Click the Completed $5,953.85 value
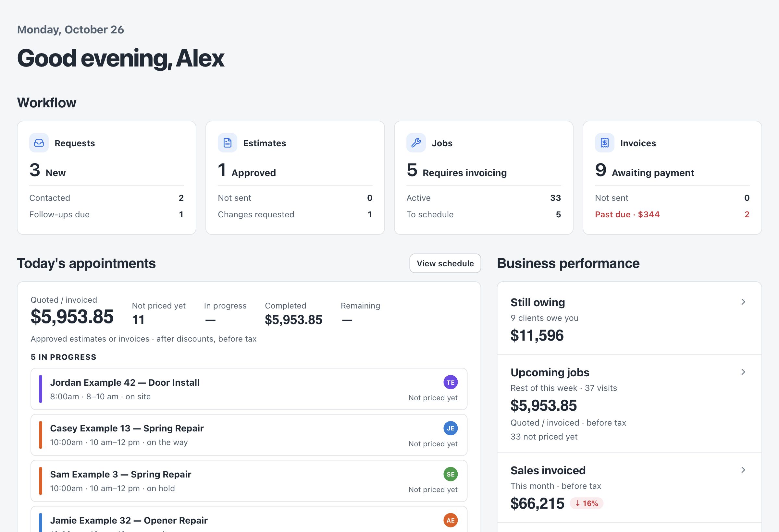Screen dimensions: 779x532 (293, 320)
